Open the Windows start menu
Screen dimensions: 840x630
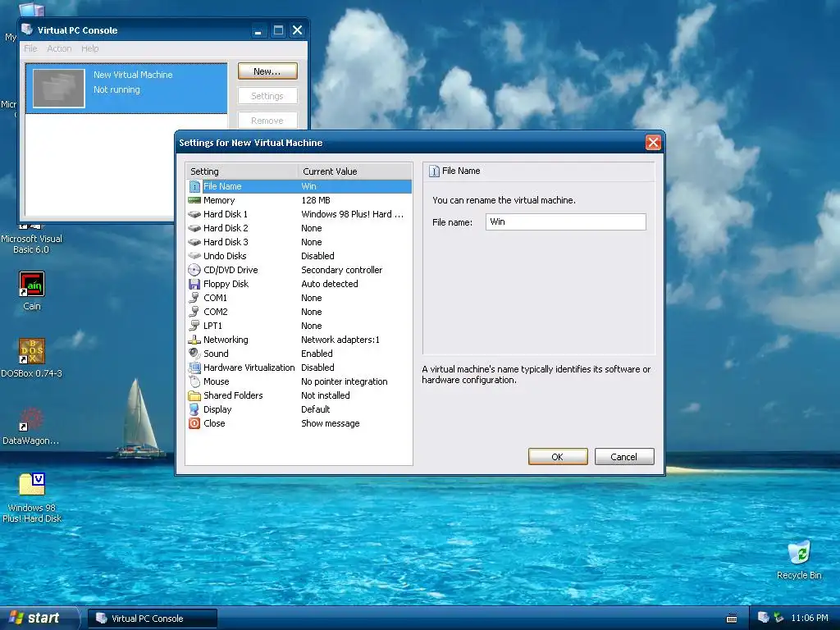[39, 618]
